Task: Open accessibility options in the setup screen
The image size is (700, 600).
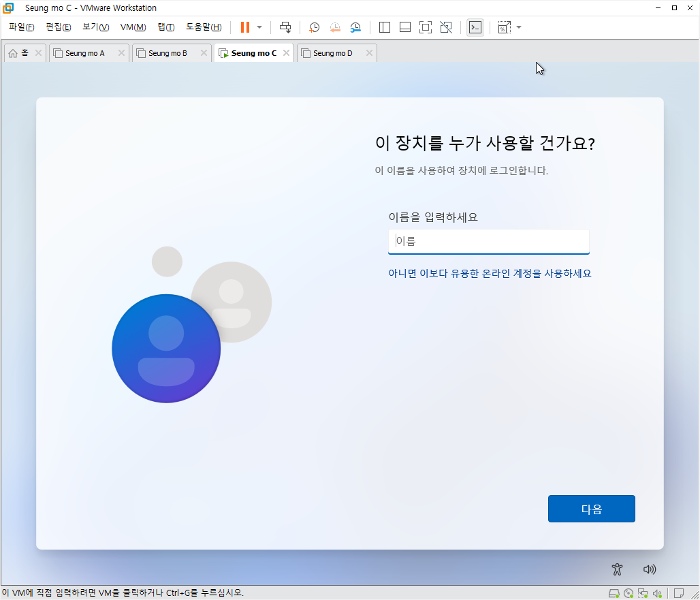Action: point(617,569)
